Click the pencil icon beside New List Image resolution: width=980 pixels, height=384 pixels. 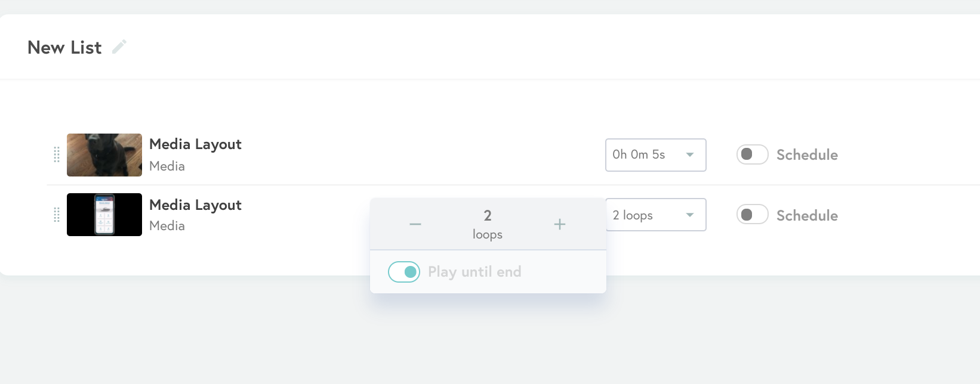point(119,47)
